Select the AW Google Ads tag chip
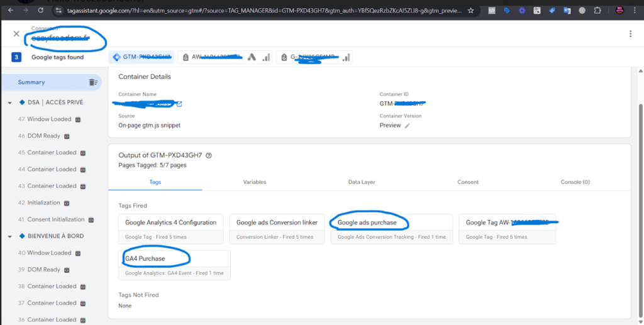 click(226, 57)
